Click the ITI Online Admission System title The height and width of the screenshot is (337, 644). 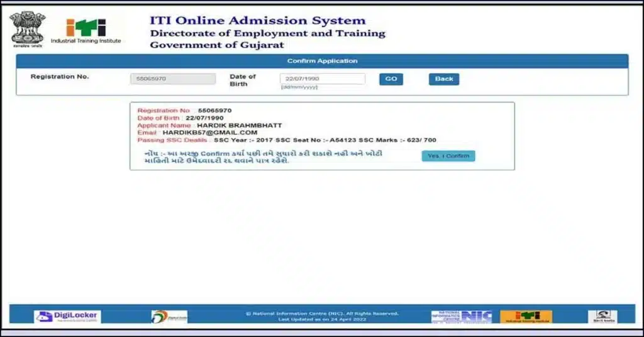[x=258, y=20]
